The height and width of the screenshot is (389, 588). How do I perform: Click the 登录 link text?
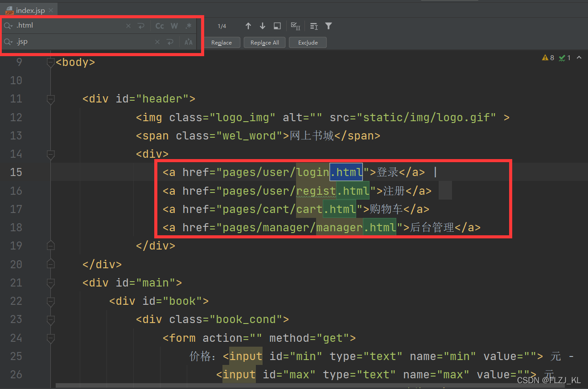(x=387, y=172)
